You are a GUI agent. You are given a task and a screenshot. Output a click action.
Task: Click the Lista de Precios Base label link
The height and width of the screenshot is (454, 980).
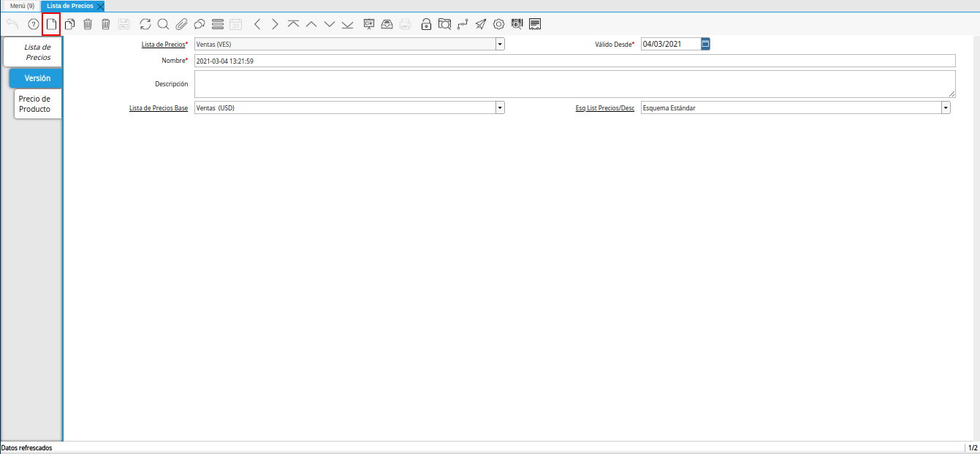158,108
